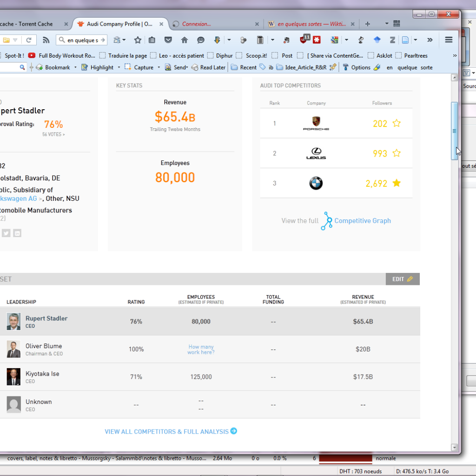
Task: Reload the page with the refresh icon
Action: [x=29, y=40]
